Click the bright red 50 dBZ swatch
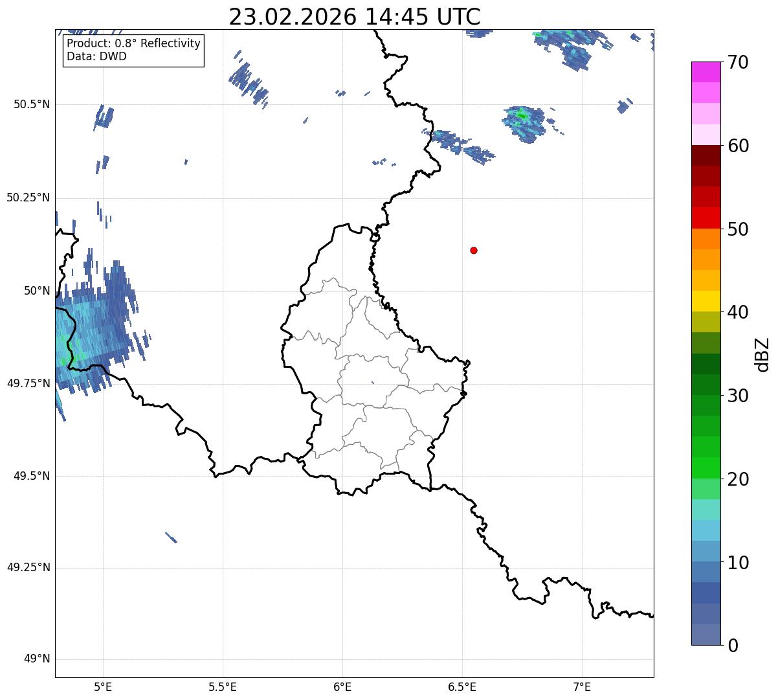 [706, 218]
